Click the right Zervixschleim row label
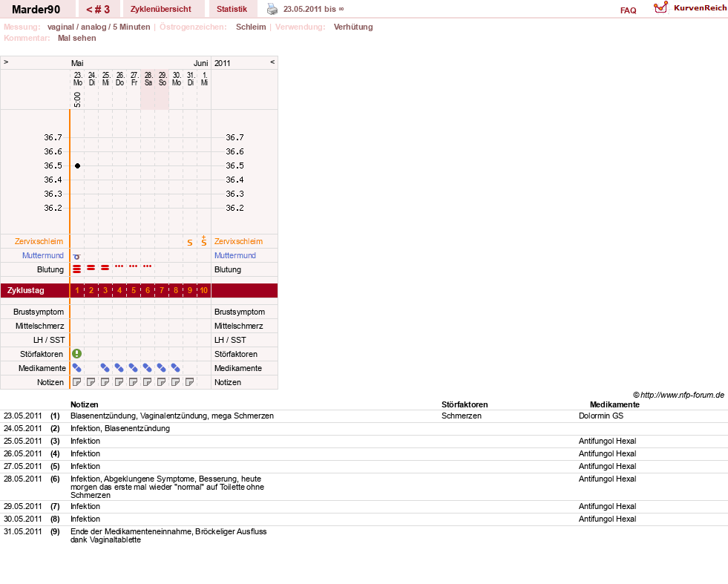 [x=239, y=241]
